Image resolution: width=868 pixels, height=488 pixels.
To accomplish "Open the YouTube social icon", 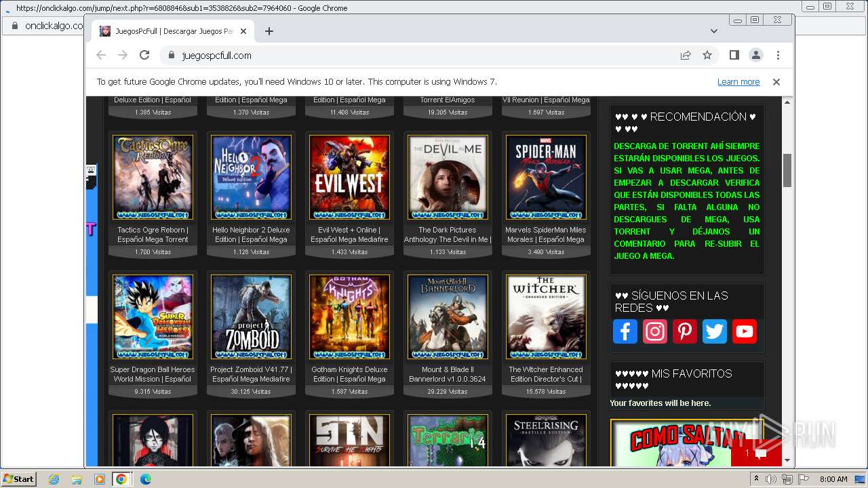I will click(745, 331).
